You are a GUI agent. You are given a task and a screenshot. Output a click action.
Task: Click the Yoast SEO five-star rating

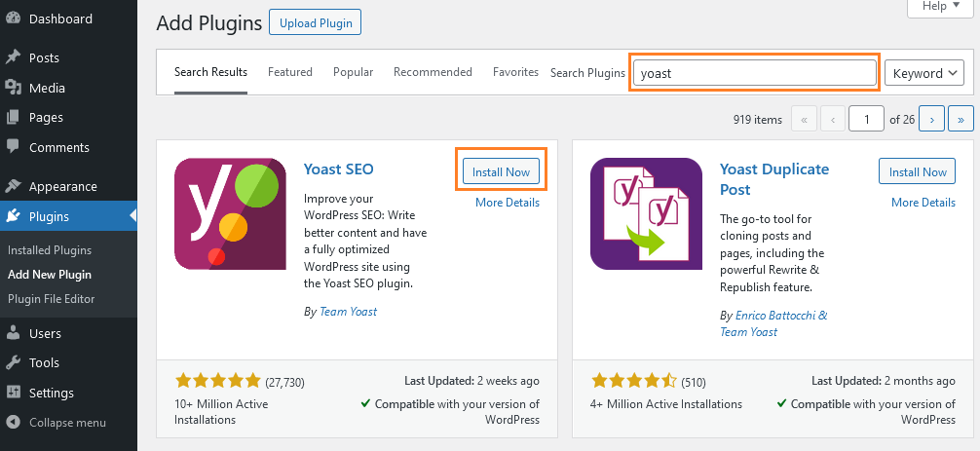(x=217, y=381)
